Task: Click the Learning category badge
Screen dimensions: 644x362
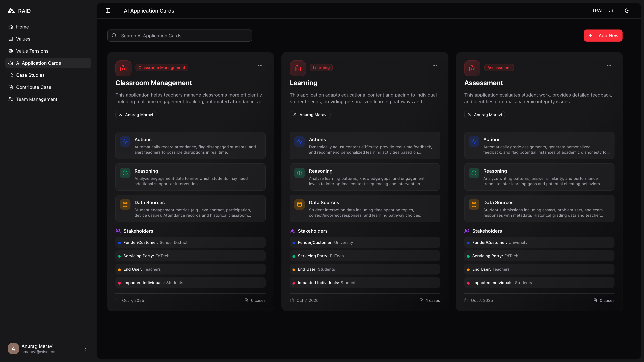Action: tap(321, 67)
